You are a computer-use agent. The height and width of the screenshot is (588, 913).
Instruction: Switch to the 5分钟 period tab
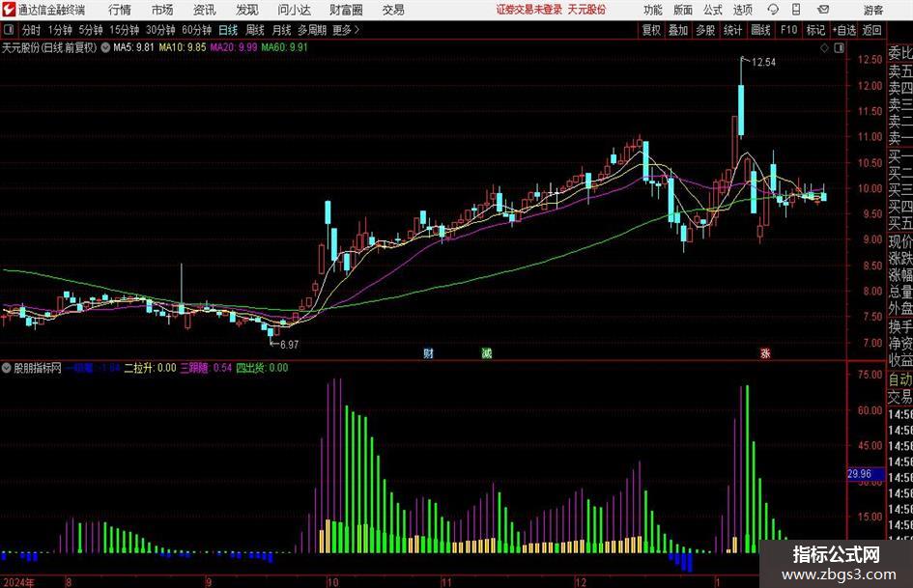pyautogui.click(x=91, y=30)
